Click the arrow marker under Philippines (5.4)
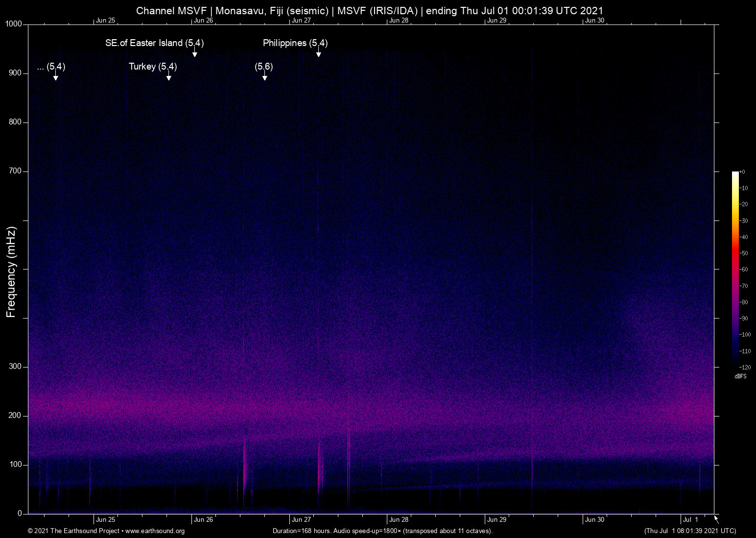 318,52
